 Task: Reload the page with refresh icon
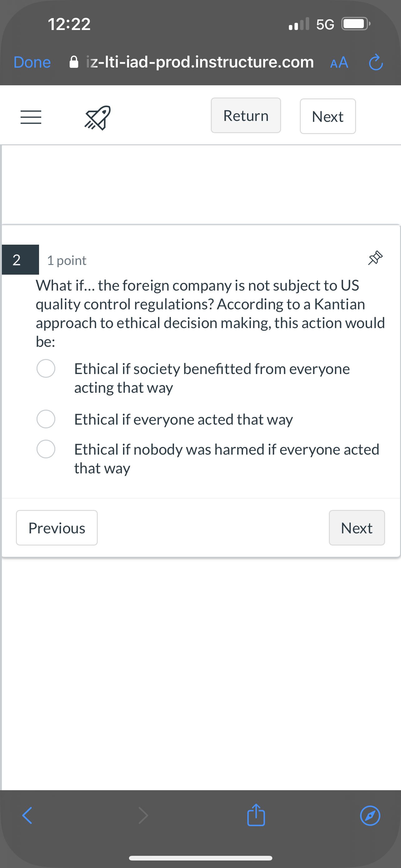(376, 62)
